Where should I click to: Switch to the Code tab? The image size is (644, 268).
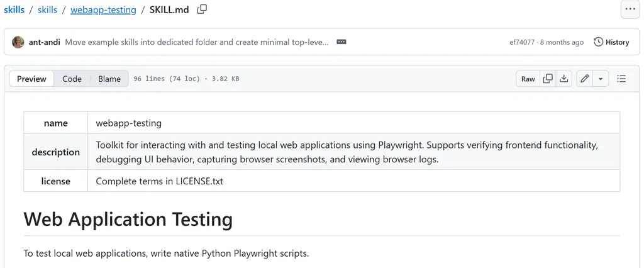72,79
